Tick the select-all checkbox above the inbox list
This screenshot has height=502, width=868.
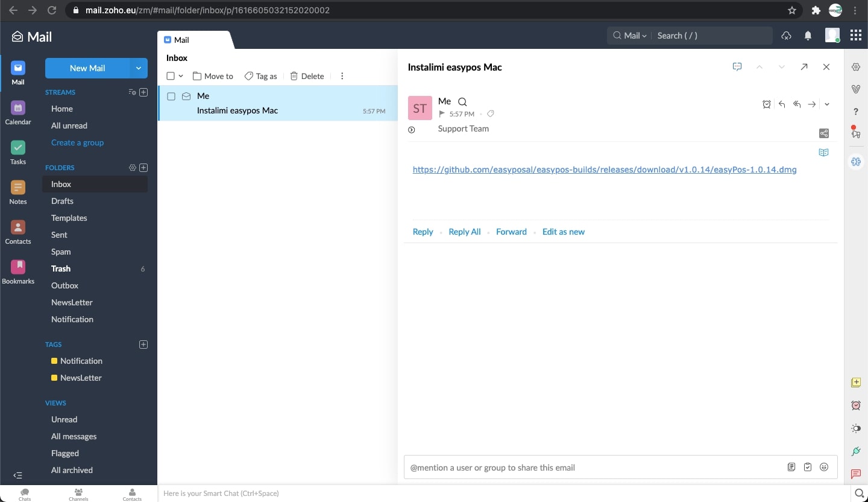point(171,76)
